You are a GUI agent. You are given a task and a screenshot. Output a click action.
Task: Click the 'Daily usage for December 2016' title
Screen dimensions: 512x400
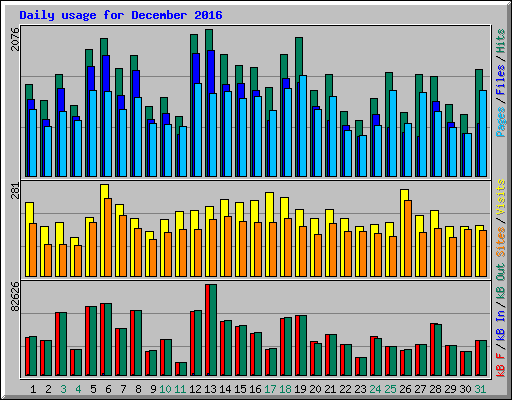point(121,15)
